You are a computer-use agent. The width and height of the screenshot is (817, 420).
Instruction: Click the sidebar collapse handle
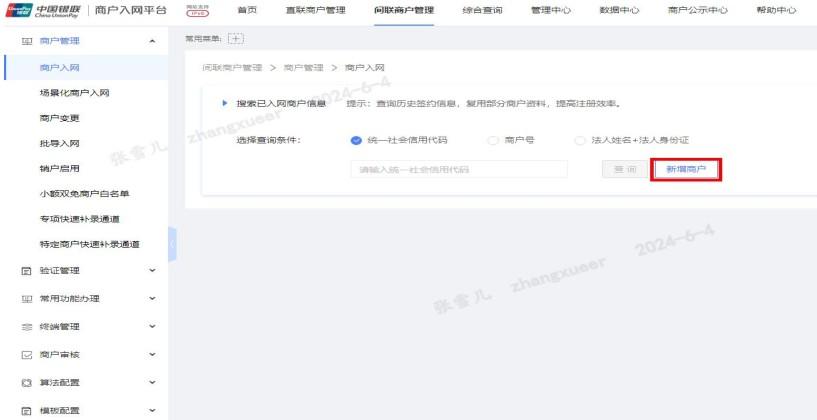tap(172, 244)
